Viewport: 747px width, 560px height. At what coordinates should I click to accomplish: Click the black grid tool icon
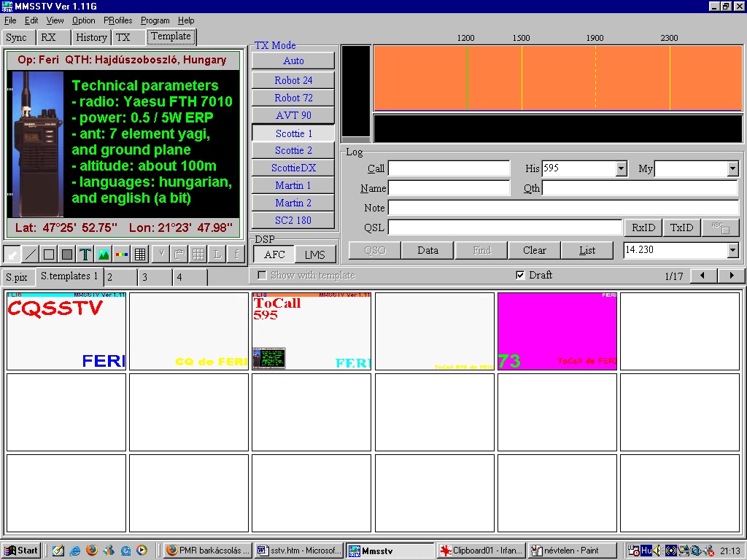[140, 254]
